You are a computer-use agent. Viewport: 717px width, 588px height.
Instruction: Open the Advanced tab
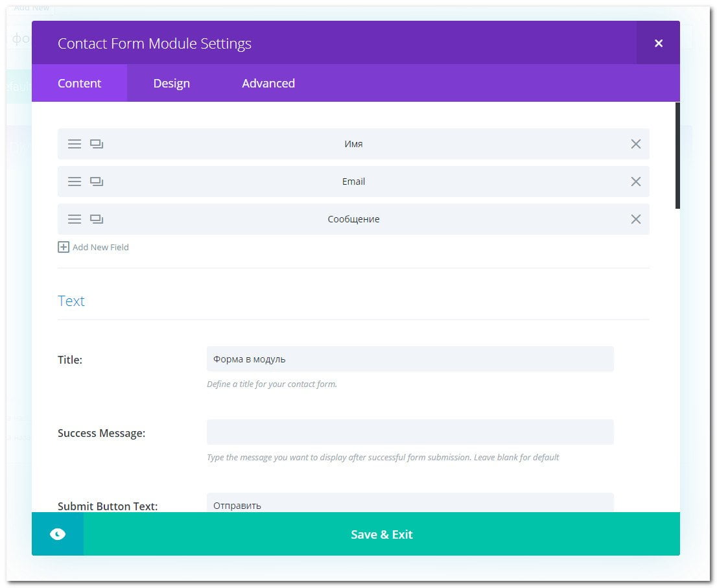pyautogui.click(x=268, y=83)
